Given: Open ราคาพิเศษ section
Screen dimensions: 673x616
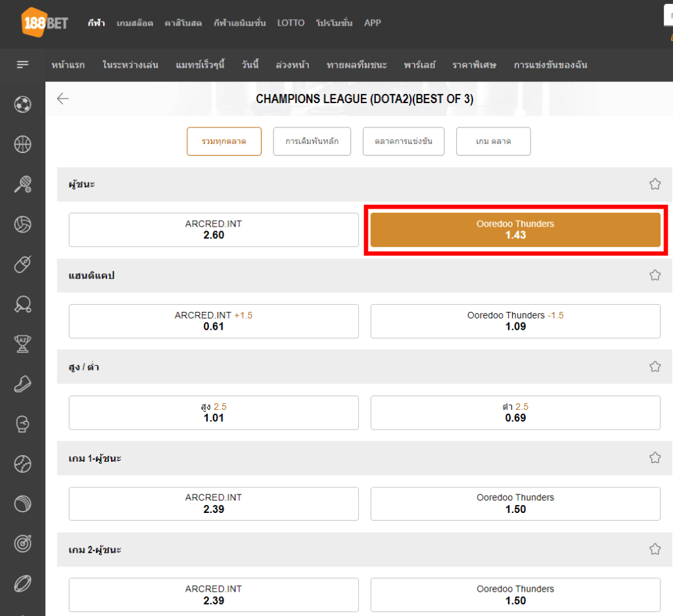Looking at the screenshot, I should tap(475, 65).
